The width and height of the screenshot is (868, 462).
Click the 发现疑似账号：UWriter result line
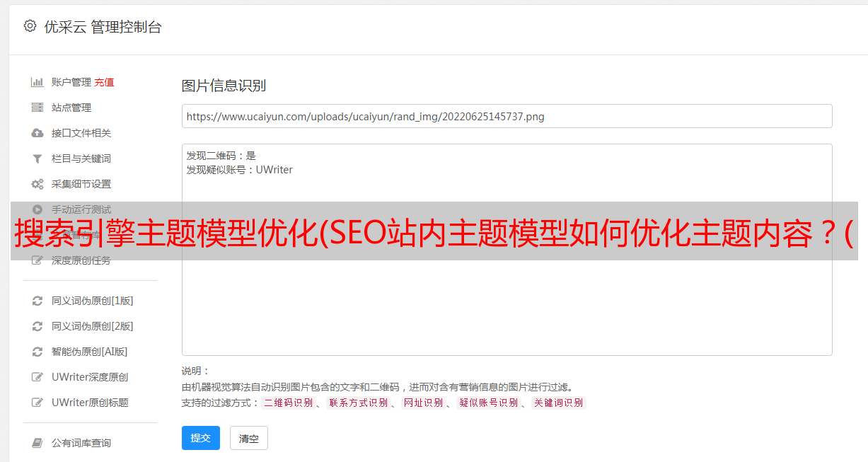[x=240, y=170]
